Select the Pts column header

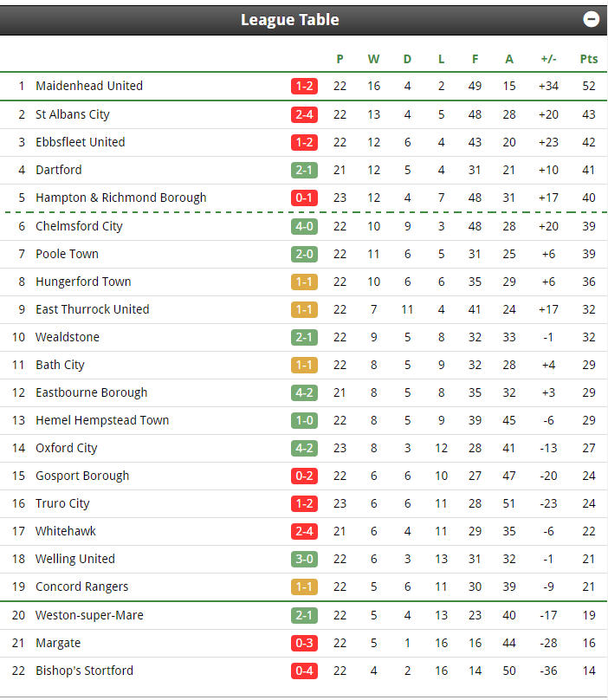pyautogui.click(x=588, y=59)
